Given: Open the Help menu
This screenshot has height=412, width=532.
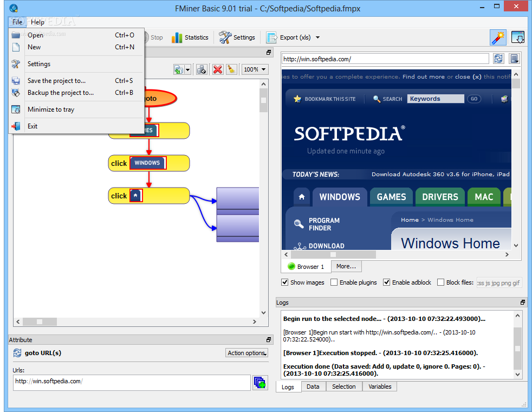Looking at the screenshot, I should click(38, 22).
